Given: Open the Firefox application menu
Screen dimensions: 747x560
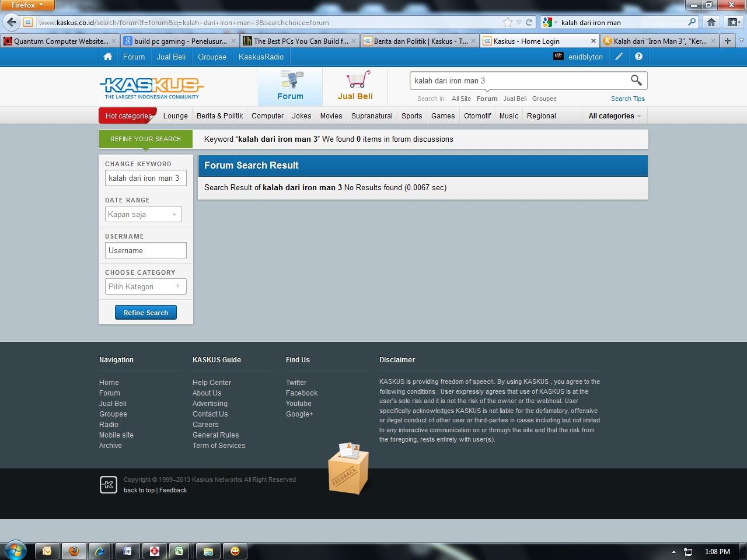Looking at the screenshot, I should pyautogui.click(x=27, y=5).
